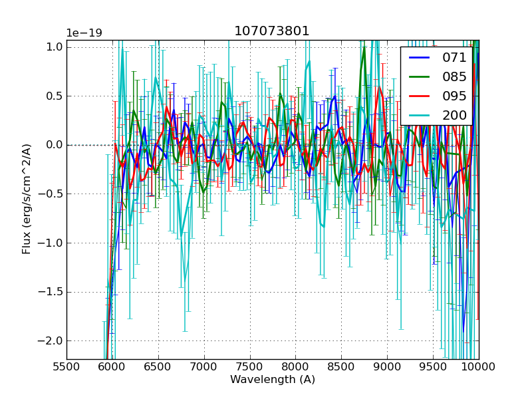Image resolution: width=532 pixels, height=399 pixels.
Task: Click the 1.0 y-axis tick label
Action: tap(54, 47)
